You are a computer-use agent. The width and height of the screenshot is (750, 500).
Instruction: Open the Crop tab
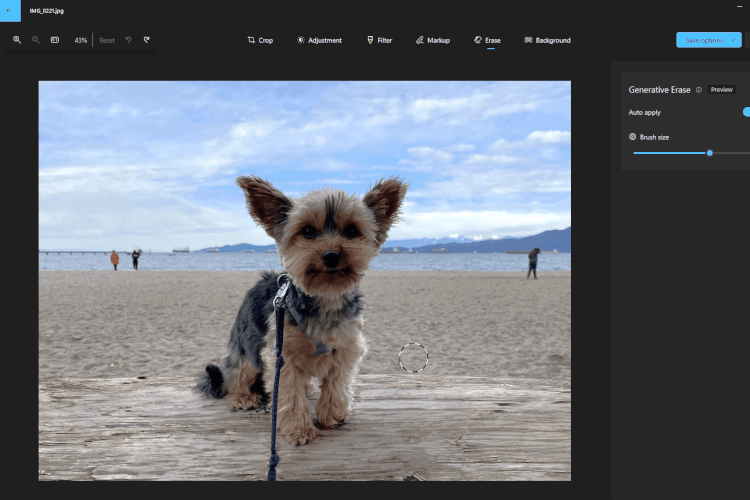click(x=260, y=41)
